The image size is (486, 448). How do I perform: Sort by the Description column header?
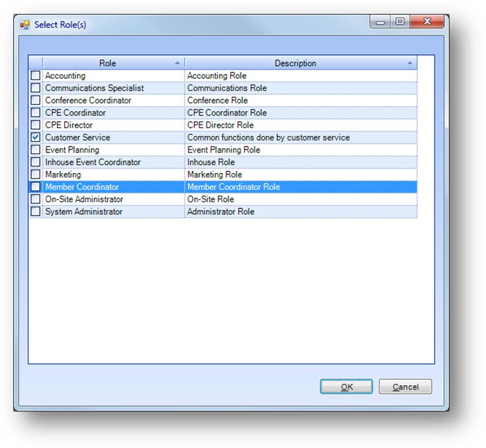click(x=301, y=63)
